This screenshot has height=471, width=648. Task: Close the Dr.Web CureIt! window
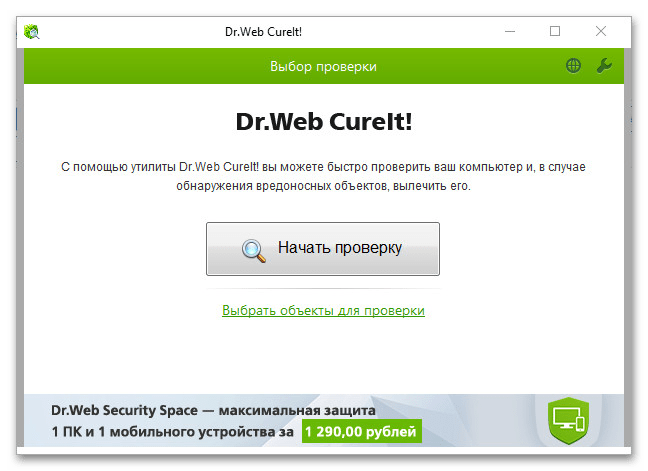pyautogui.click(x=601, y=31)
